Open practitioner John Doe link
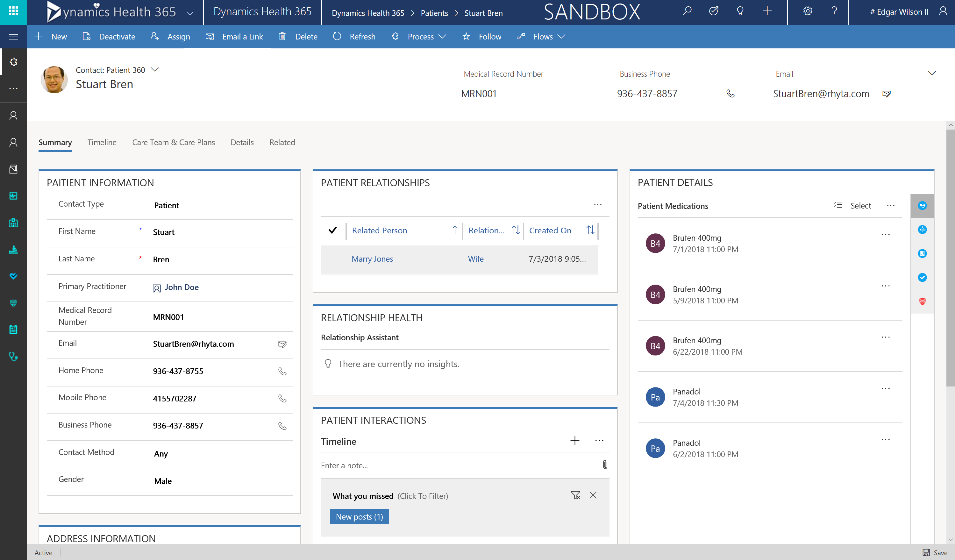Image resolution: width=955 pixels, height=560 pixels. coord(182,287)
